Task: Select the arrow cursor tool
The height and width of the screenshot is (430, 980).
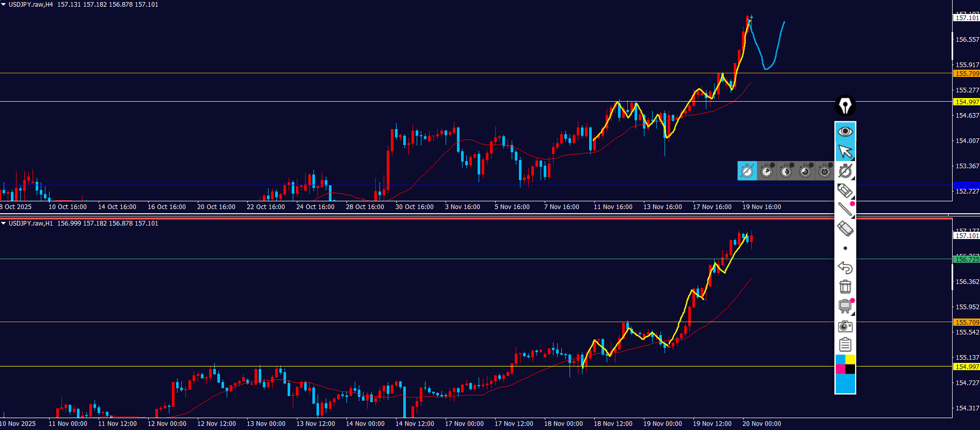Action: click(x=845, y=151)
